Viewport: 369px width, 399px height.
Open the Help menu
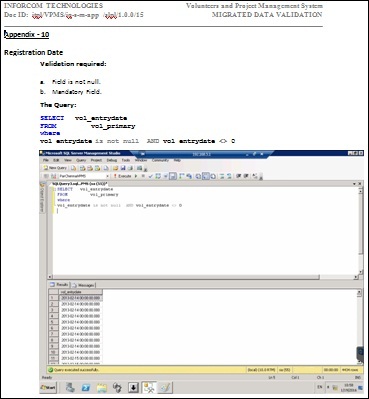pos(177,160)
